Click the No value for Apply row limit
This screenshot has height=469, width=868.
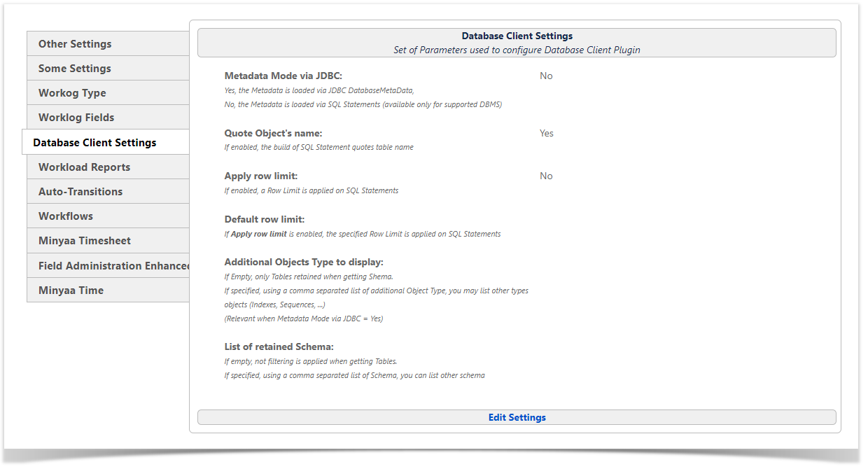click(546, 176)
